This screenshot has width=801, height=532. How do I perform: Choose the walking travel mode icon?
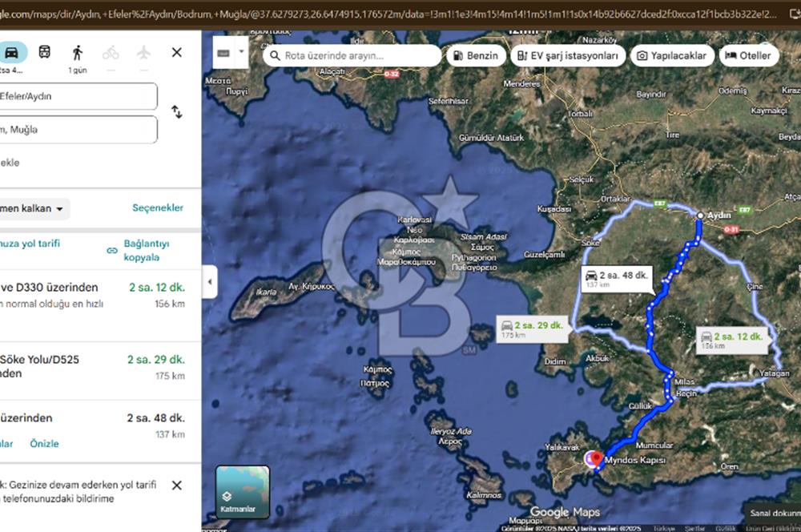click(x=78, y=53)
